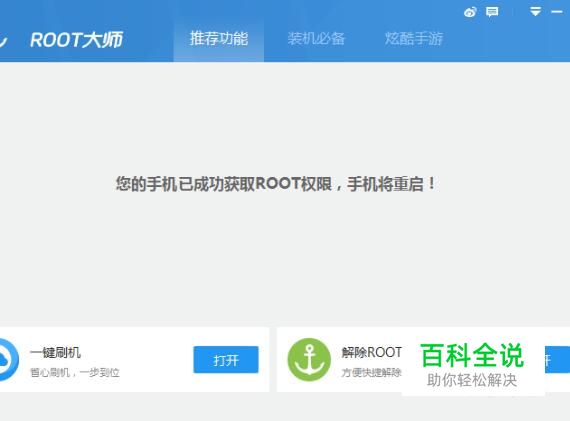Open the feedback chat bubble icon
570x421 pixels.
tap(492, 12)
